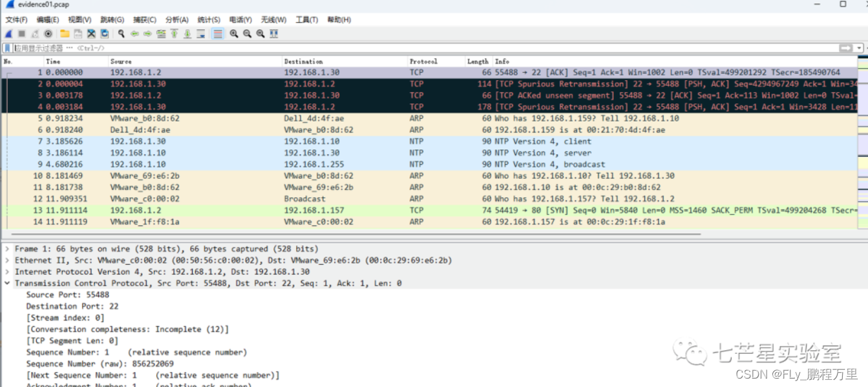Sort by the Destination column header
Viewport: 868px width, 387px height.
coord(345,61)
